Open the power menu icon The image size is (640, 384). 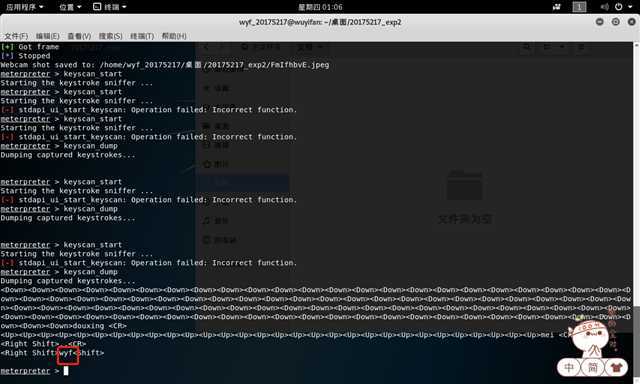point(619,7)
